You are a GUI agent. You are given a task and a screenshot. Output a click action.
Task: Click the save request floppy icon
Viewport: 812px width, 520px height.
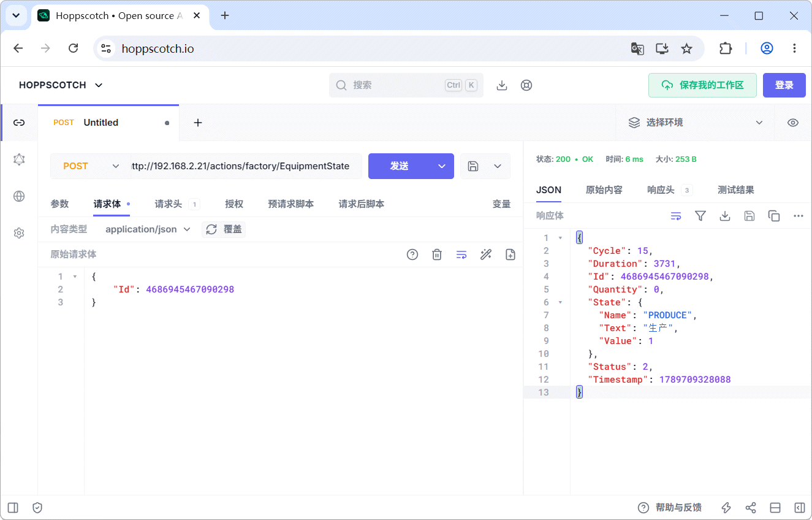473,166
